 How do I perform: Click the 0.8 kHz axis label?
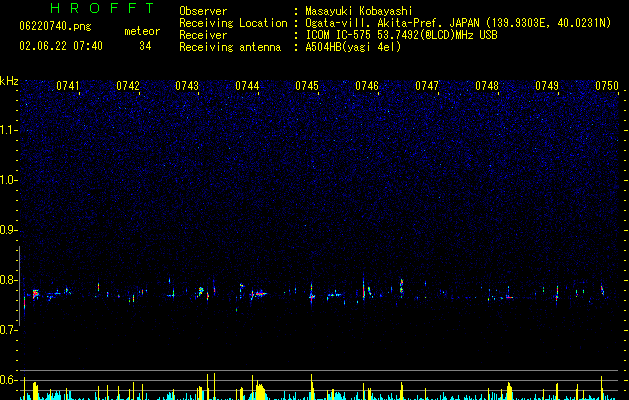9,280
